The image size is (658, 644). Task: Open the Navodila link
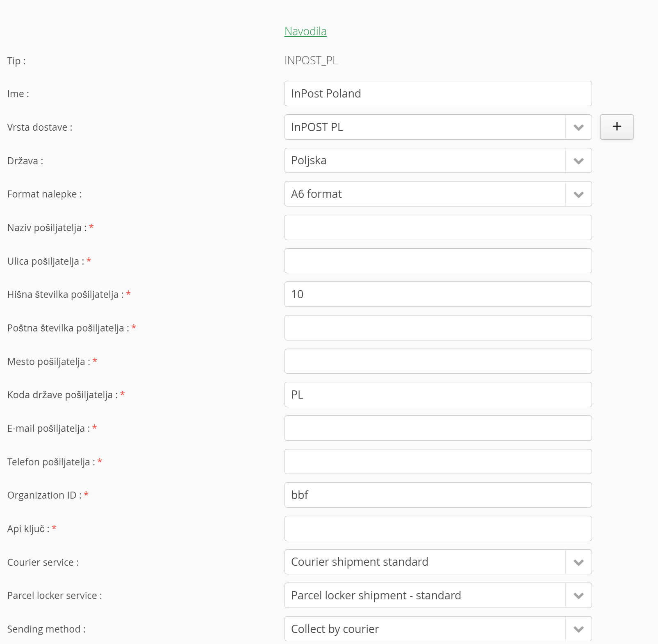pos(305,31)
